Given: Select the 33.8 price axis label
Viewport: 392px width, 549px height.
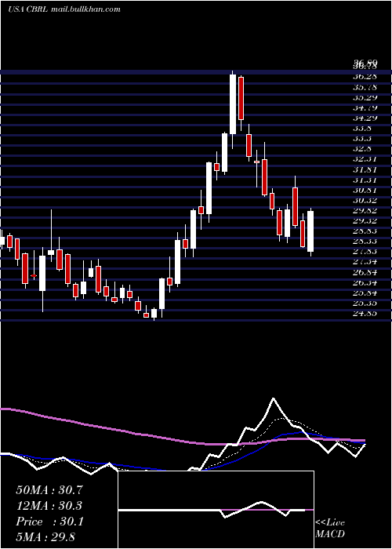Looking at the screenshot, I should tap(362, 128).
